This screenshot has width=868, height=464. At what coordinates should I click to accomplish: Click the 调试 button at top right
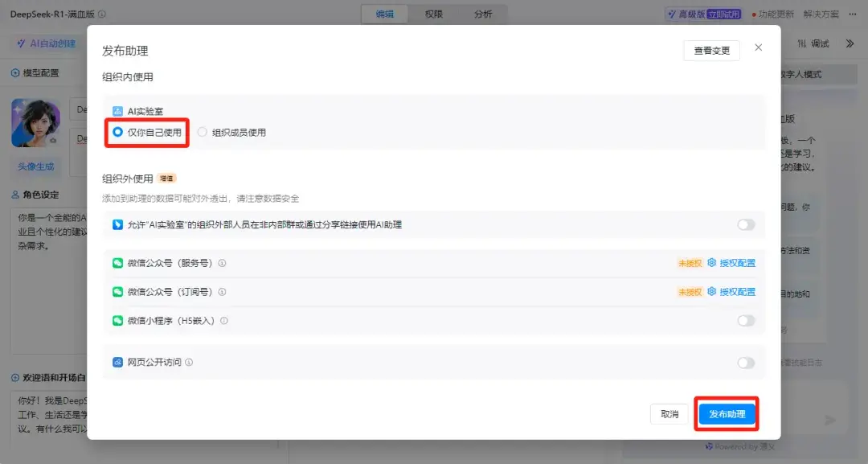click(813, 43)
